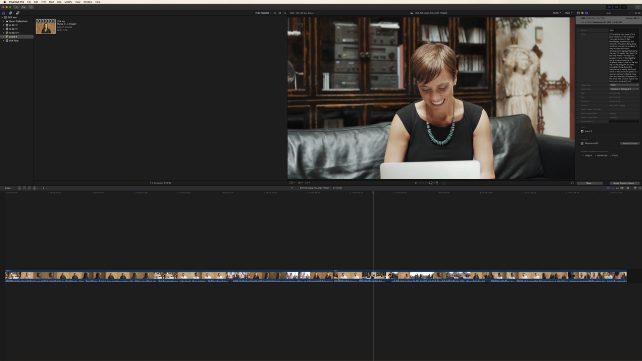Open the Transform tools dropdown below the viewer

click(291, 183)
